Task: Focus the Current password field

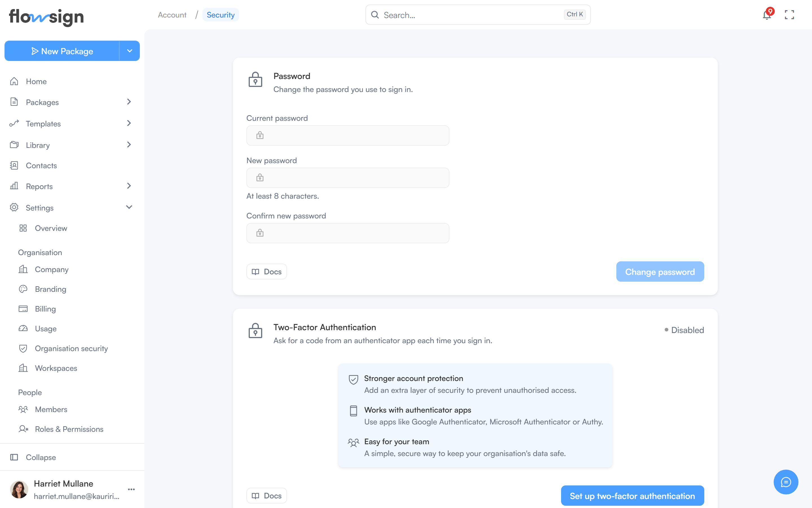Action: 348,135
